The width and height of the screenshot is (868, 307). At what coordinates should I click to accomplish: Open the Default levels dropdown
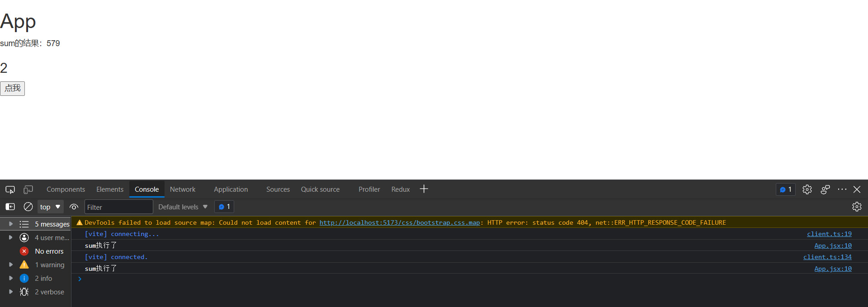coord(183,207)
